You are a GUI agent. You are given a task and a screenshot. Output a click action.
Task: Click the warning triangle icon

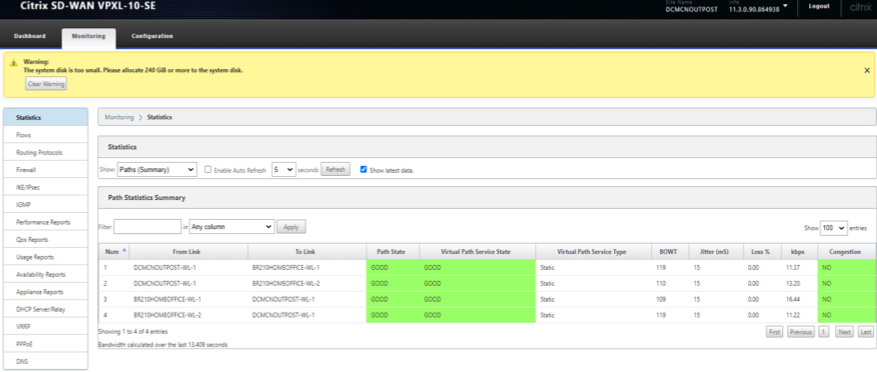click(13, 64)
